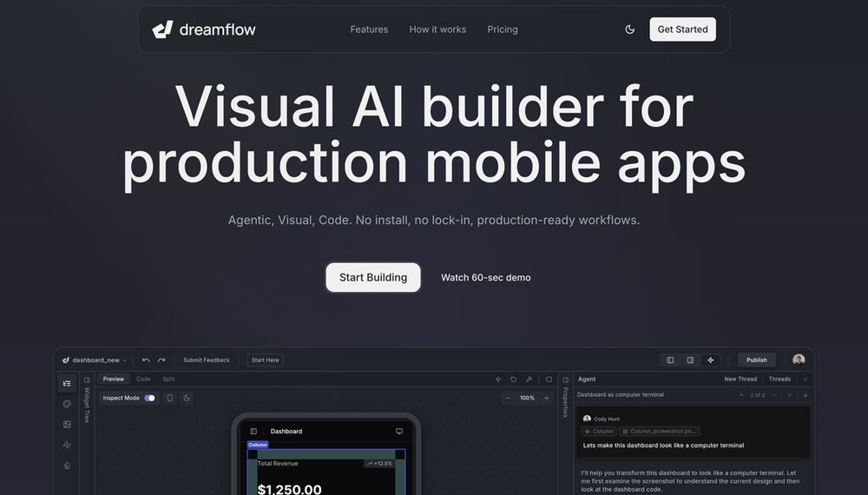Click the Start Building button
868x495 pixels.
[x=373, y=277]
